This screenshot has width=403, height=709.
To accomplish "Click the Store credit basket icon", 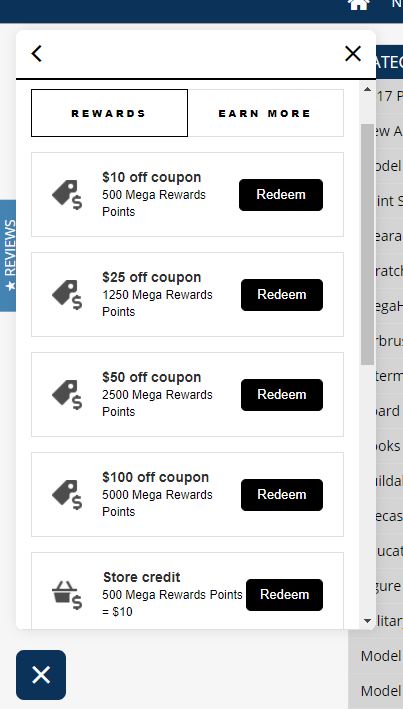I will click(x=67, y=595).
